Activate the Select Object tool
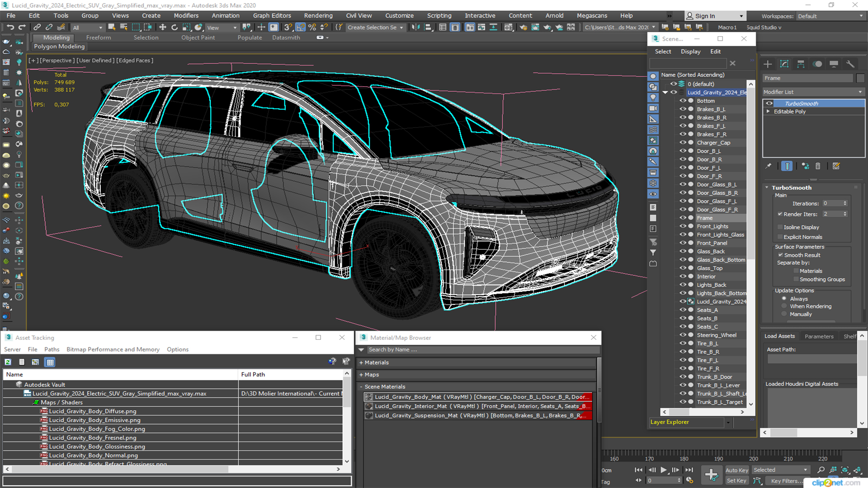 [112, 28]
